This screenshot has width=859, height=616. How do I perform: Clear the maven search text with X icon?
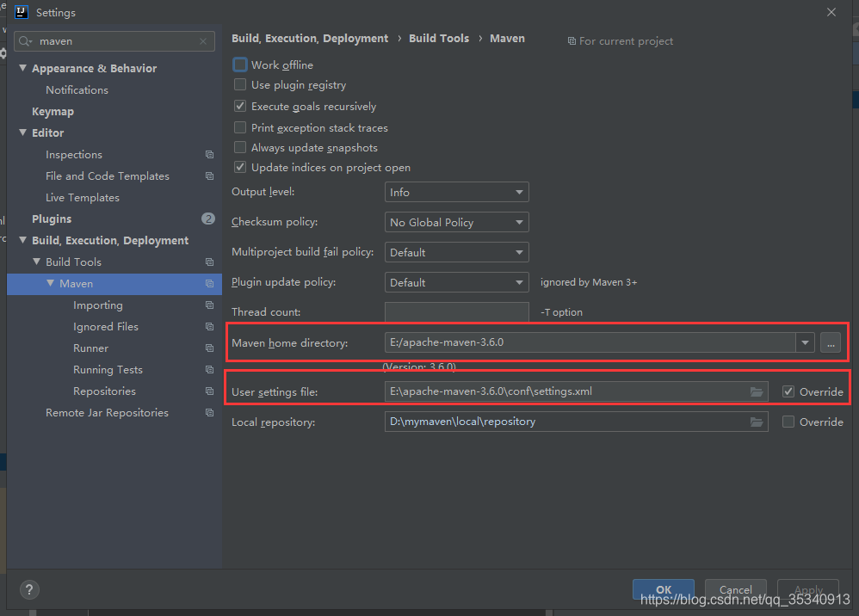pos(203,41)
